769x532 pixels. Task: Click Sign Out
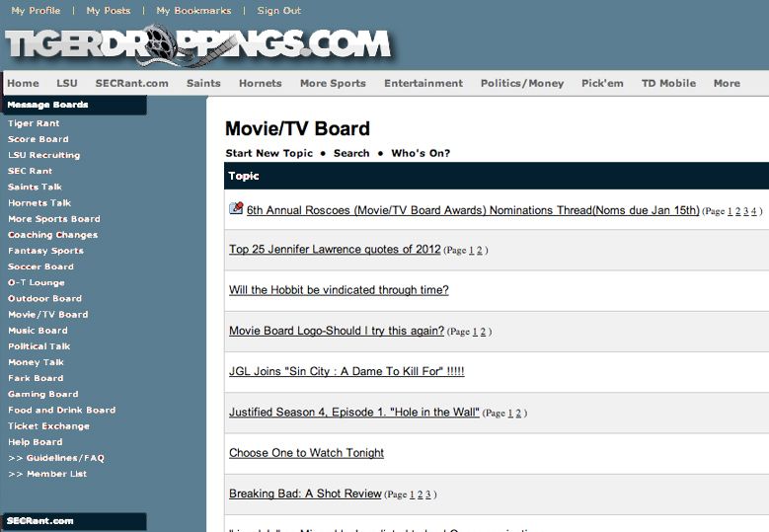279,10
